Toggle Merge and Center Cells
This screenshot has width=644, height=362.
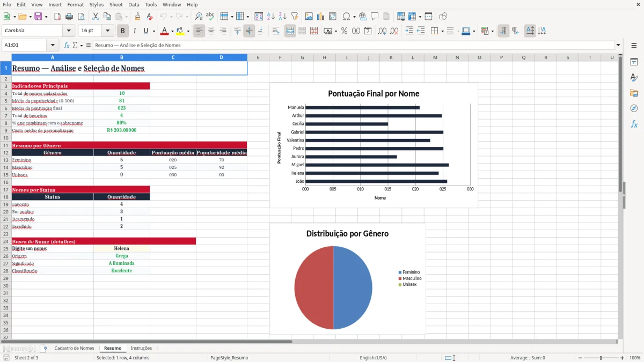290,31
